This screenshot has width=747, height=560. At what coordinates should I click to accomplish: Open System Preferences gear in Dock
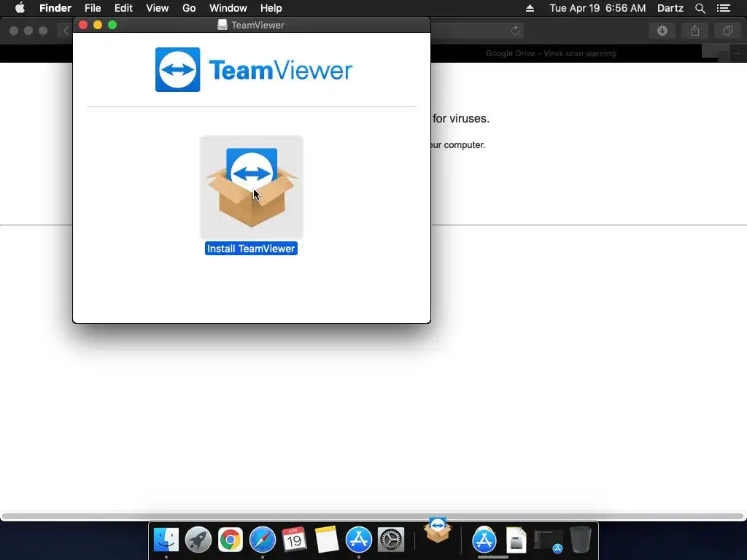(391, 540)
